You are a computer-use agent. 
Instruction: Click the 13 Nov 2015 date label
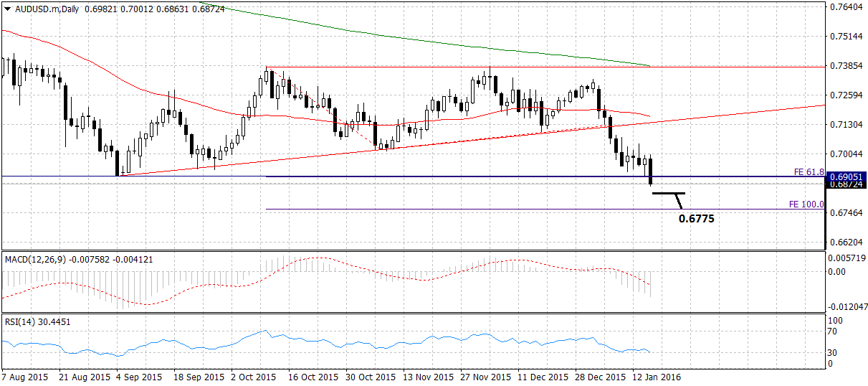tap(427, 377)
